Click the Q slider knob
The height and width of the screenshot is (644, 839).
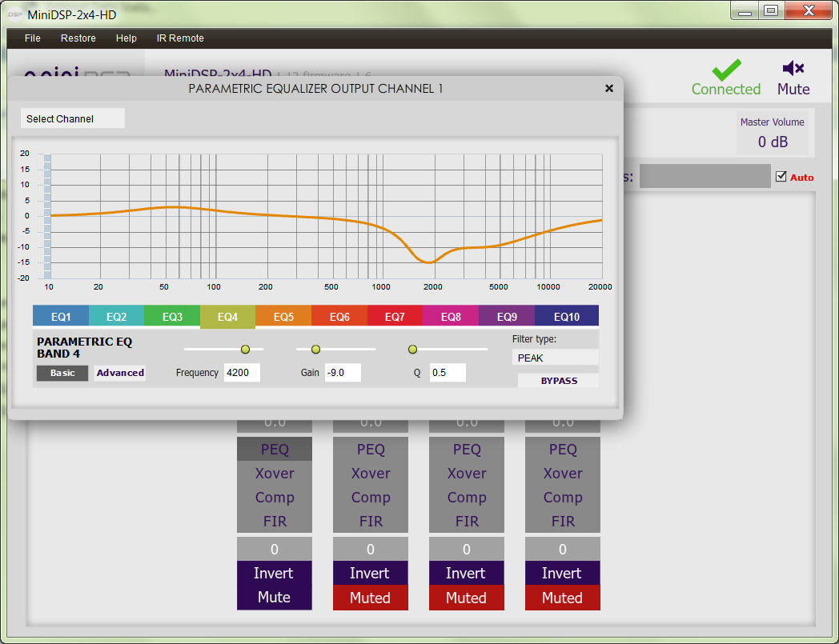(412, 350)
